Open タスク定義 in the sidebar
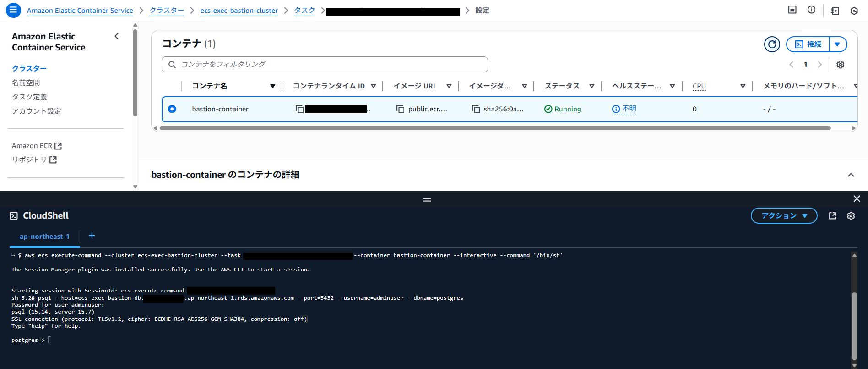This screenshot has height=369, width=868. 30,97
